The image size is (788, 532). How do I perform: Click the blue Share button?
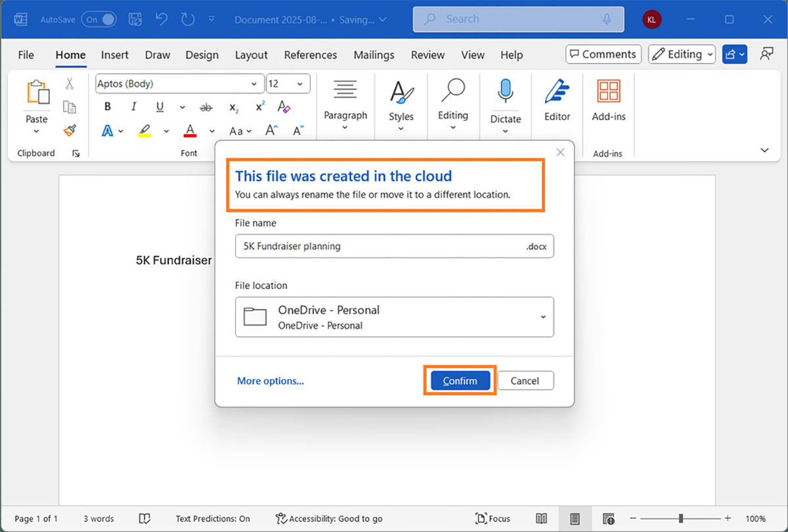735,55
